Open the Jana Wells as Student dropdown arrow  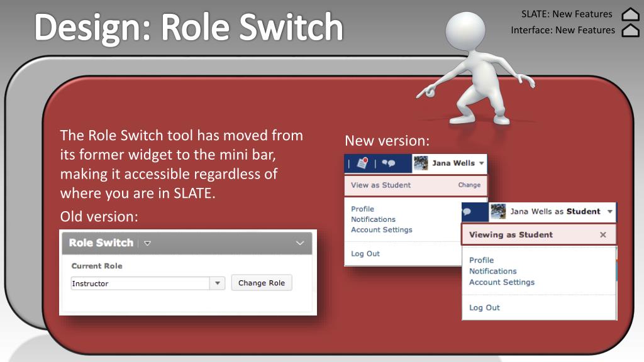pos(610,211)
